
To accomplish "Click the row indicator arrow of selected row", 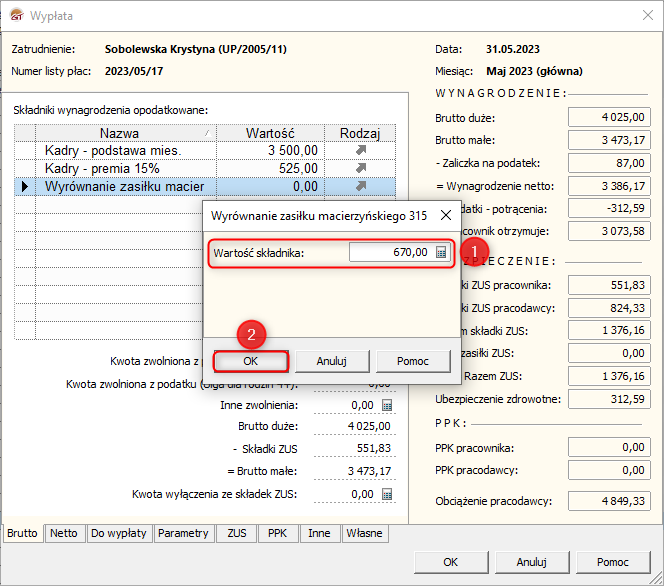I will [25, 186].
